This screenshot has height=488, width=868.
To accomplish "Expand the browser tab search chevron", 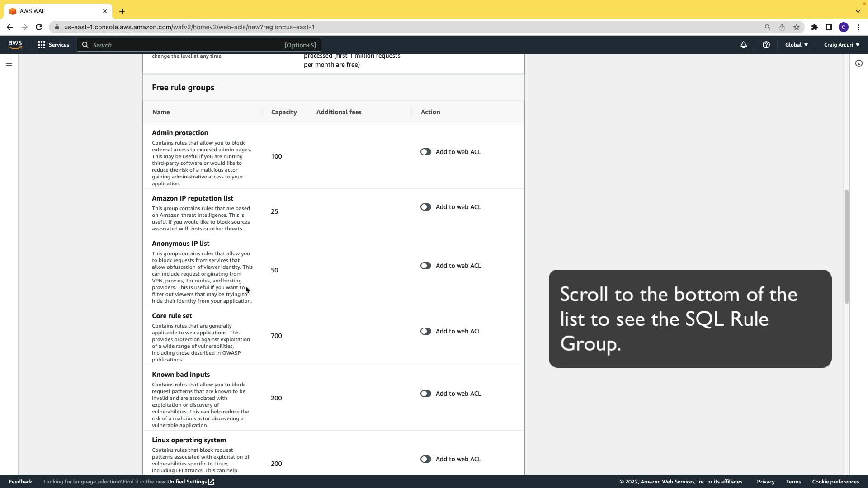I will point(858,11).
